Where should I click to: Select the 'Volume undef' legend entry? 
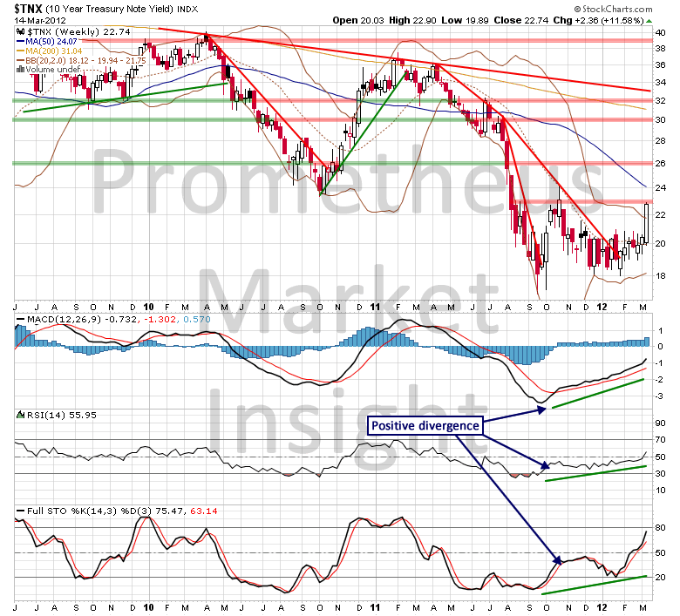click(52, 70)
